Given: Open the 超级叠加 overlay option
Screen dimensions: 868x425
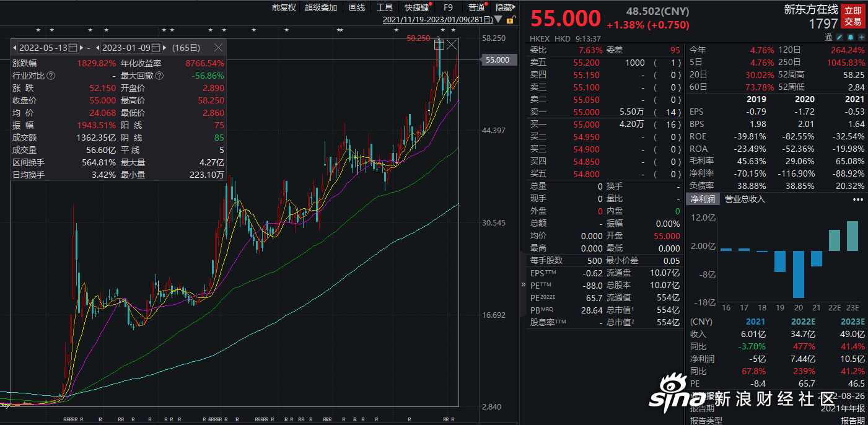Looking at the screenshot, I should (321, 7).
